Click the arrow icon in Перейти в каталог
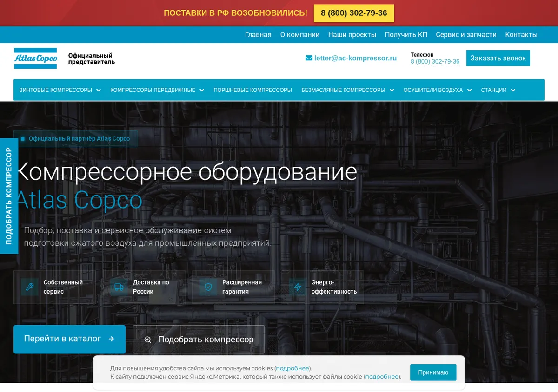This screenshot has width=558, height=392. click(x=111, y=339)
